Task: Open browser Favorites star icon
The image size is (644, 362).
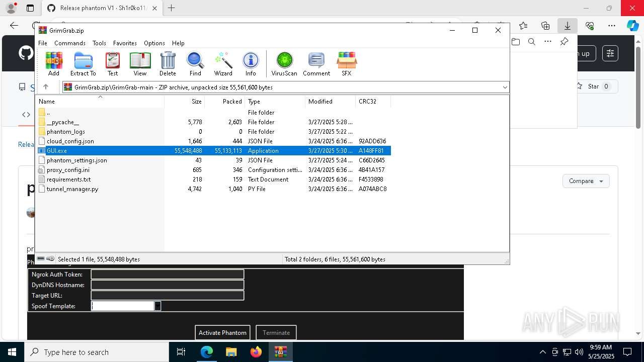Action: (523, 25)
